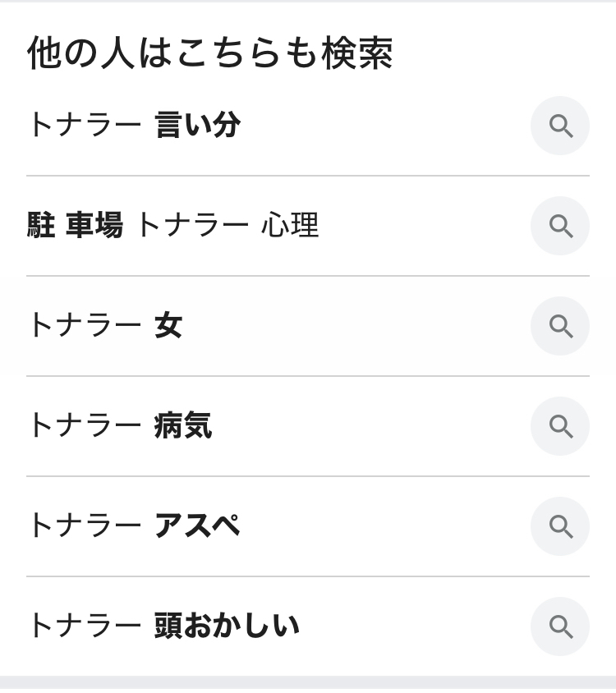Screen dimensions: 616x693
Task: Tap the bold 頭おかしい phrase
Action: tap(227, 626)
